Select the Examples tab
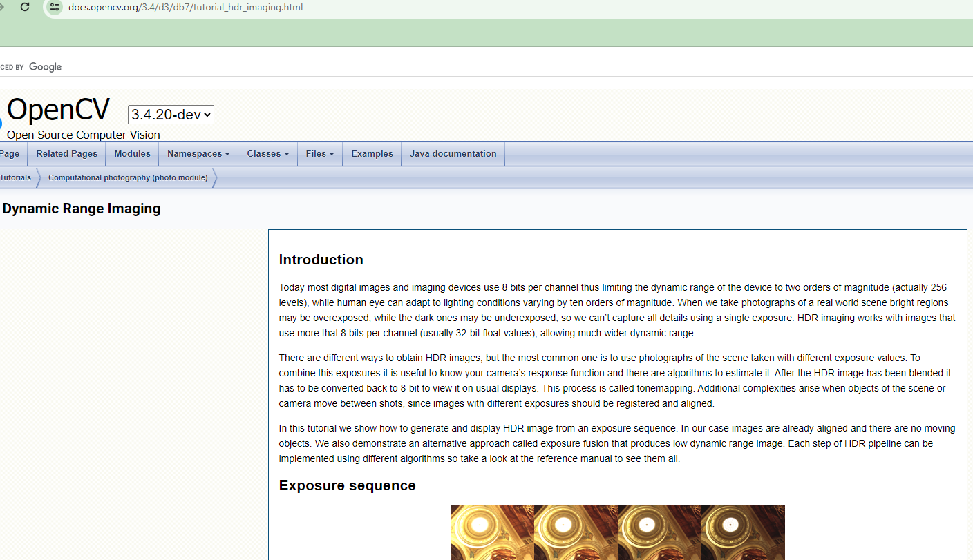Screen dimensions: 973x560 click(x=372, y=154)
